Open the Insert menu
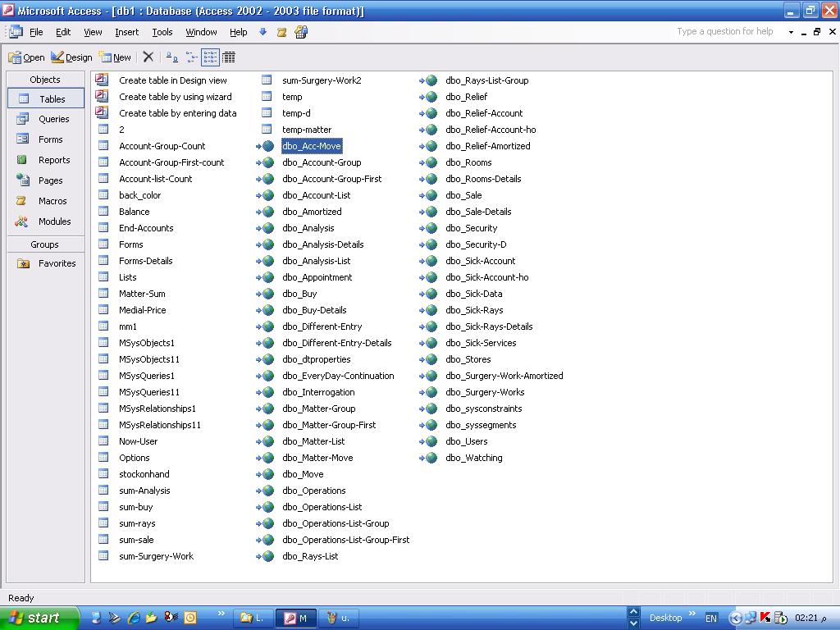The image size is (840, 630). tap(127, 32)
